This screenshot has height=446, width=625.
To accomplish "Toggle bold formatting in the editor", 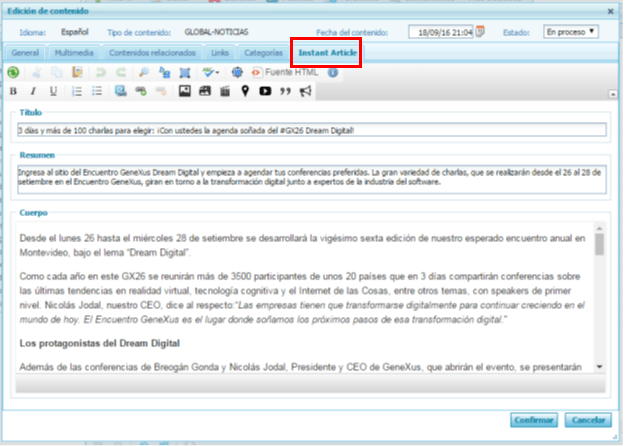I will (13, 92).
